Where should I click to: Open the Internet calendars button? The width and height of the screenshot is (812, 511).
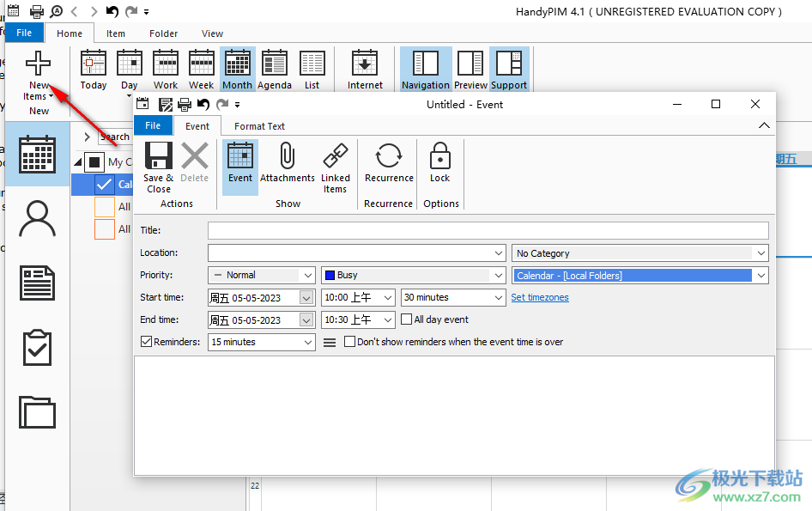pyautogui.click(x=365, y=70)
